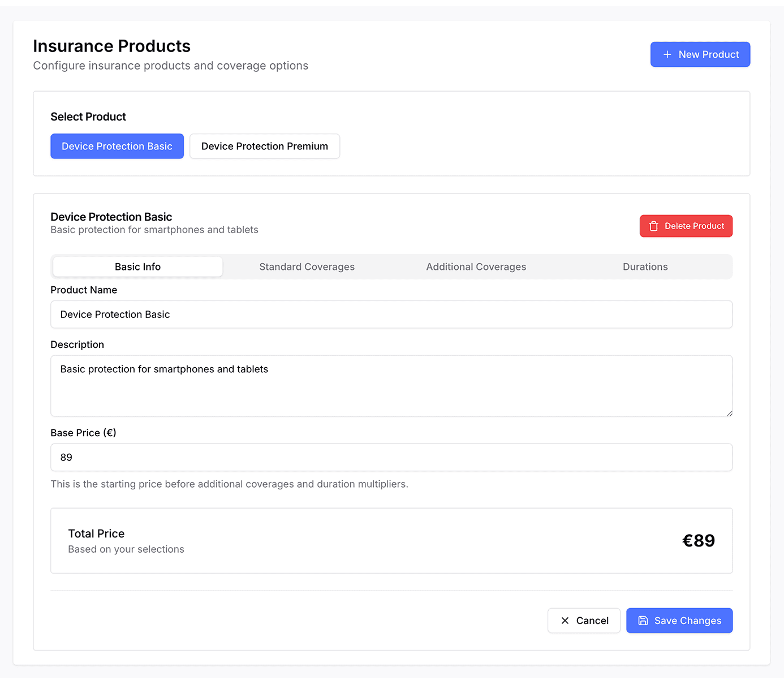Viewport: 784px width, 684px height.
Task: Open the Standard Coverages tab
Action: pyautogui.click(x=307, y=267)
